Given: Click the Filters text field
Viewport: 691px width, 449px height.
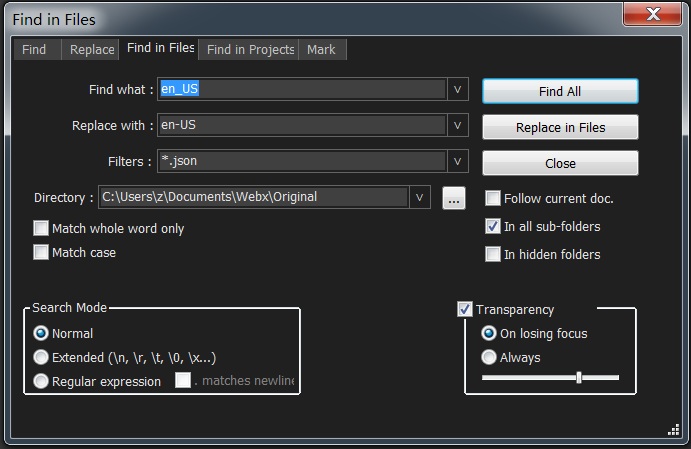Looking at the screenshot, I should (x=300, y=161).
